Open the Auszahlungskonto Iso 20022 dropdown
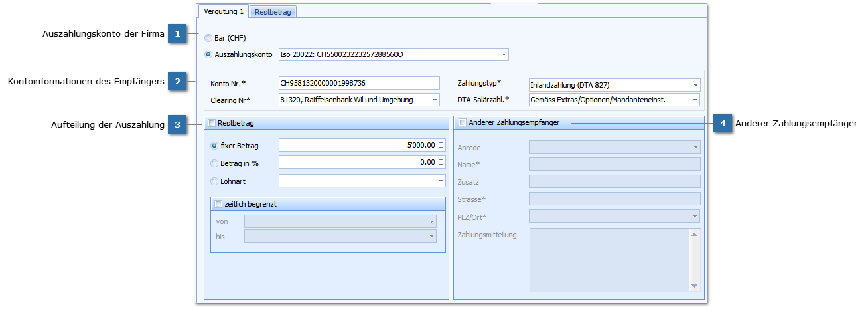 pyautogui.click(x=504, y=54)
